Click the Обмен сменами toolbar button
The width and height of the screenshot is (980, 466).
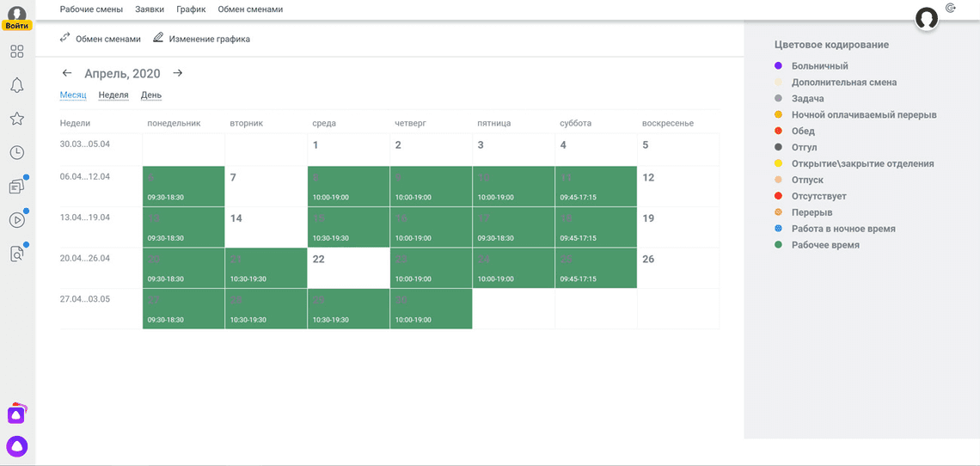coord(100,39)
